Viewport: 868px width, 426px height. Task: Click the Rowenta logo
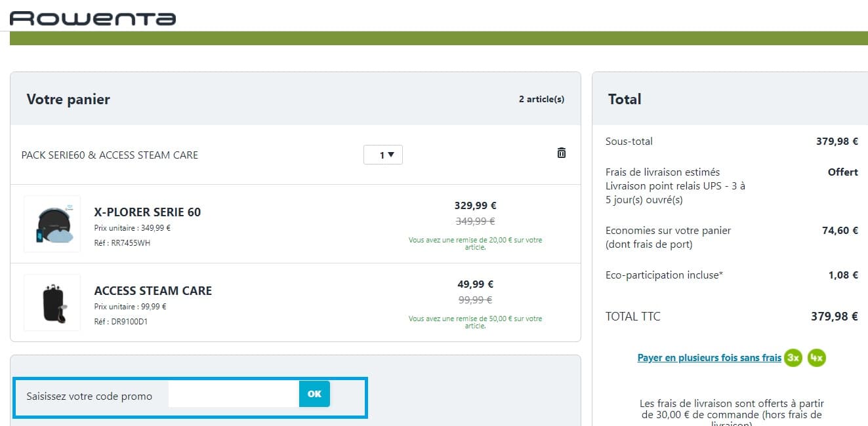coord(92,17)
